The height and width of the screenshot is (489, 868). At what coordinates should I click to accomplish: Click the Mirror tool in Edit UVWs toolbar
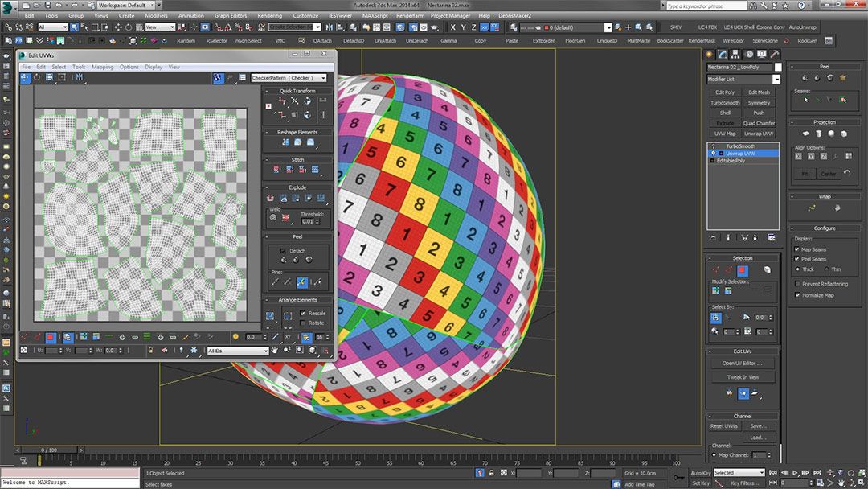pyautogui.click(x=79, y=78)
